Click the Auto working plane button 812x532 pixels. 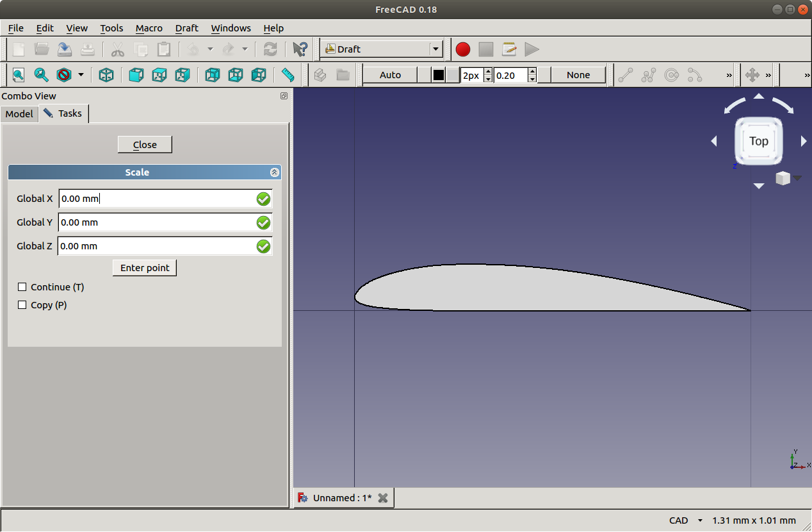point(390,75)
